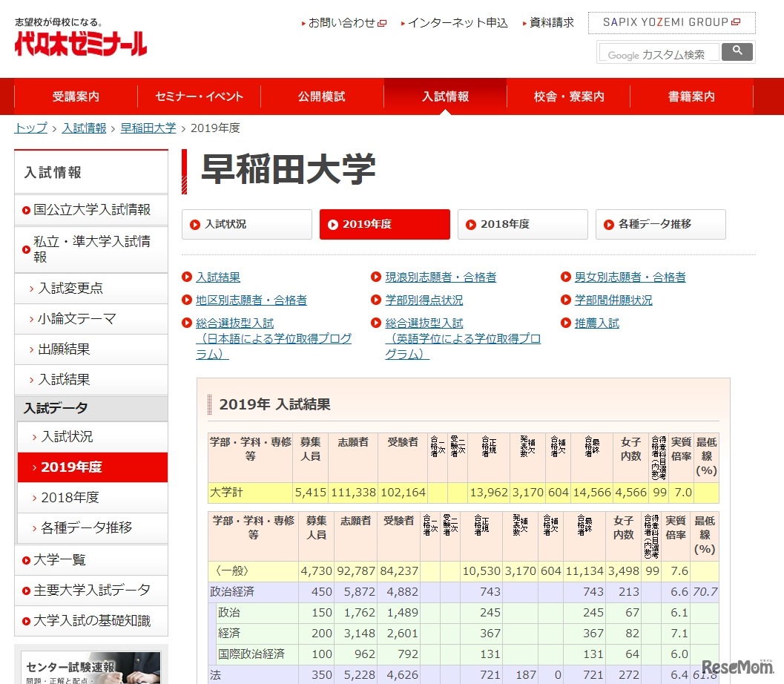Open SAPIX YOZEMI GROUP via external link icon
784x684 pixels.
[734, 22]
